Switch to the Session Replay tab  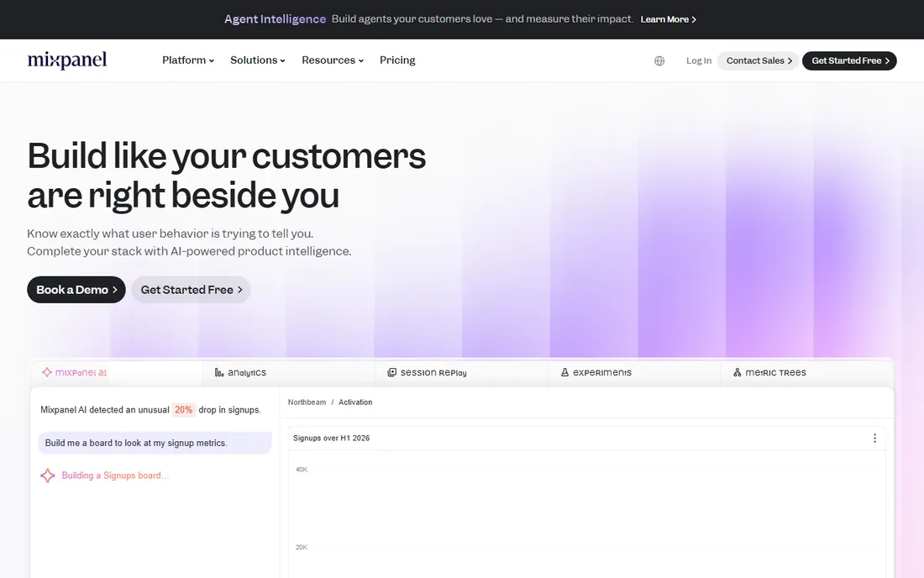(462, 372)
